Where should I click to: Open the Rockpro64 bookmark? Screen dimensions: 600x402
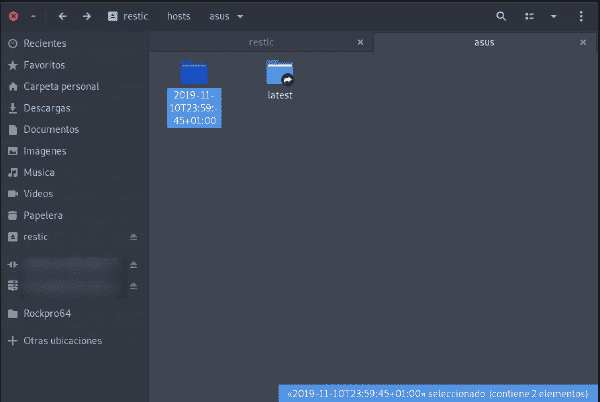click(75, 313)
